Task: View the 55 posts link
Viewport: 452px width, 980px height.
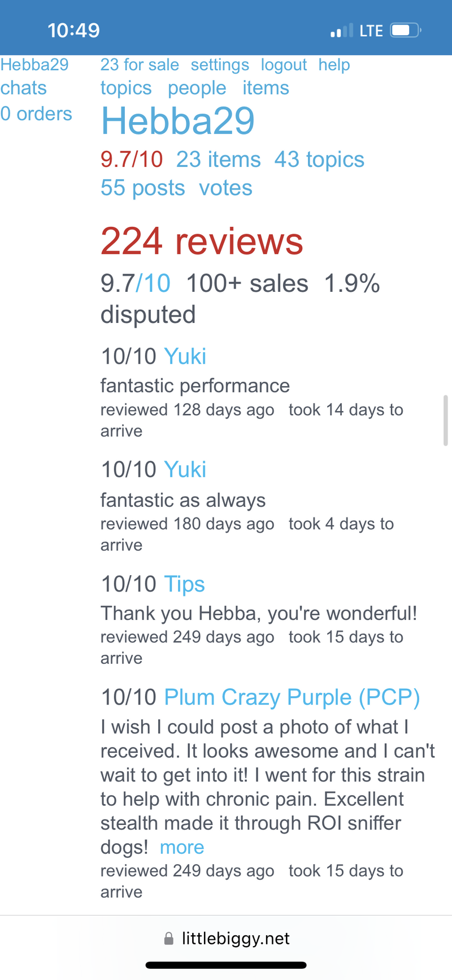Action: tap(142, 188)
